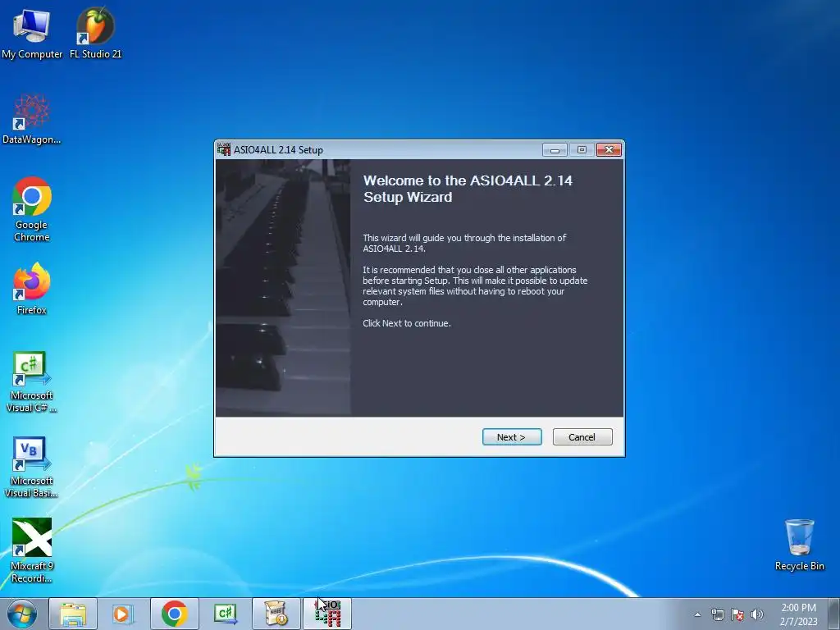Screen dimensions: 840x630
Task: Close the ASIO4ALL 2.14 Setup window
Action: point(609,150)
